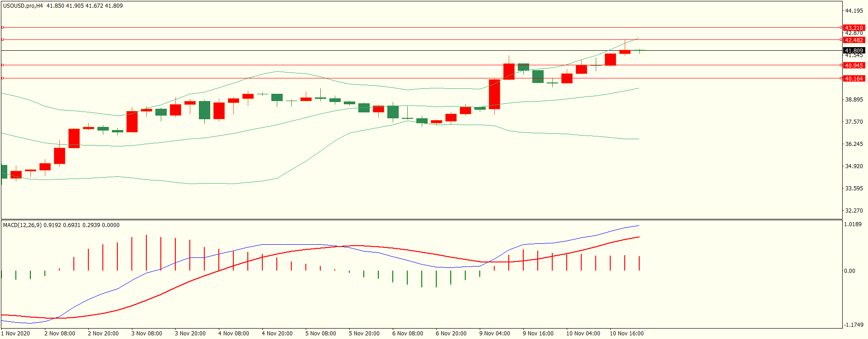Click the MACD values 0.9192 0.6931 0.2939
The height and width of the screenshot is (339, 868).
coord(72,225)
